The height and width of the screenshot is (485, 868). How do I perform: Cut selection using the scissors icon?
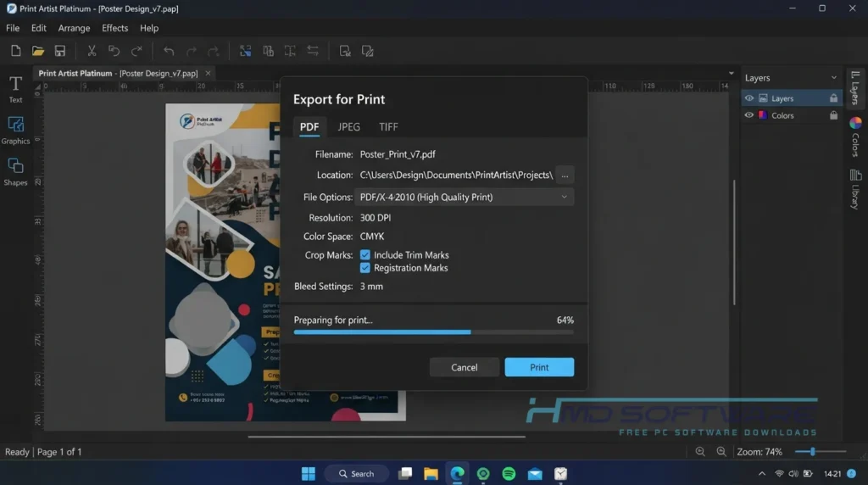(x=92, y=51)
